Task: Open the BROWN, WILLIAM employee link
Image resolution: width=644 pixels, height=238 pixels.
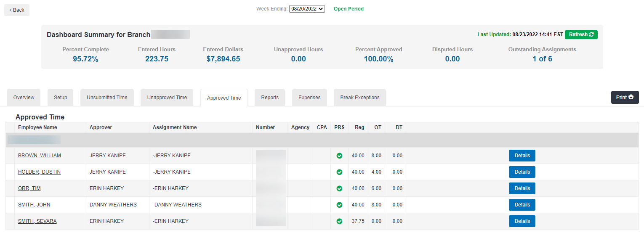Action: click(40, 156)
